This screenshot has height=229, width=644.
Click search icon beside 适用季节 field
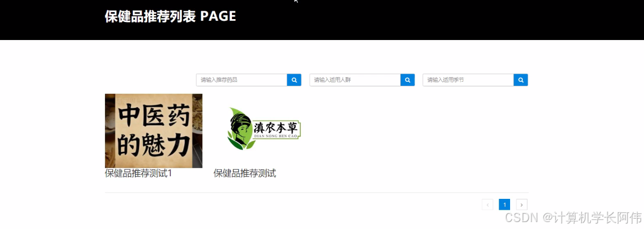click(x=521, y=80)
